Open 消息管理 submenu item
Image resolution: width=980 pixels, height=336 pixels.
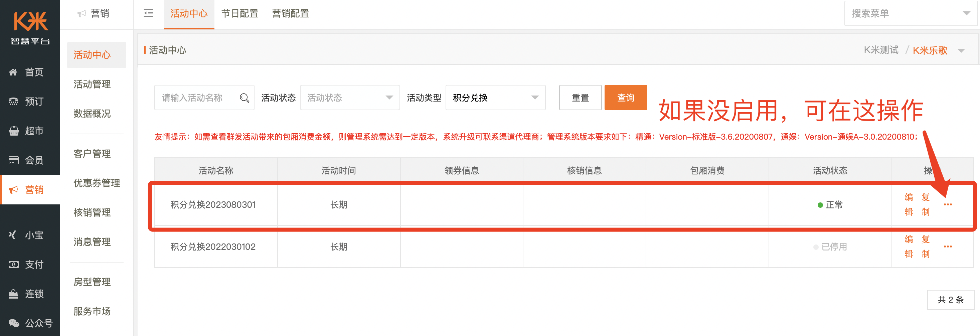point(92,241)
